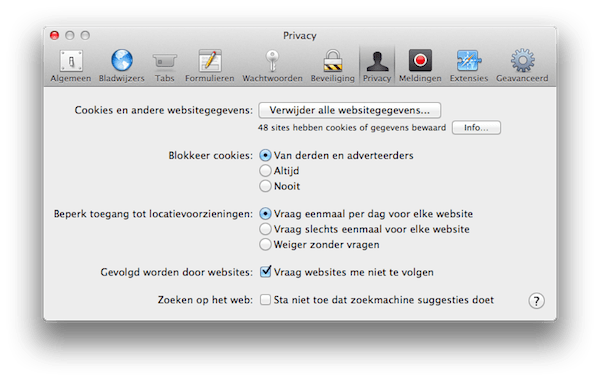Select Altijd block cookies option
Viewport: 600px width, 381px height.
[265, 171]
